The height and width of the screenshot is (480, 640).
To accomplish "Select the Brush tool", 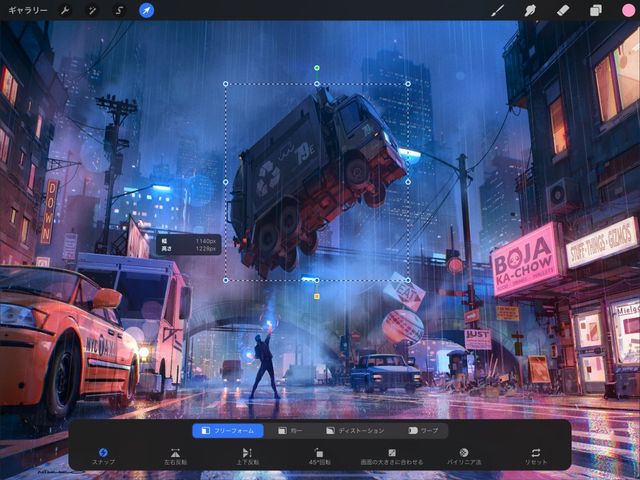I will point(497,10).
